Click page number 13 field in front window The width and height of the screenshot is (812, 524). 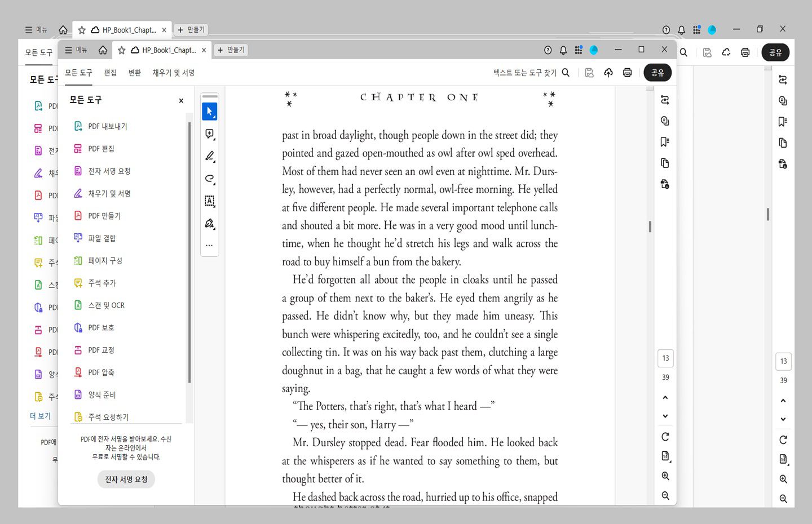[x=665, y=358]
